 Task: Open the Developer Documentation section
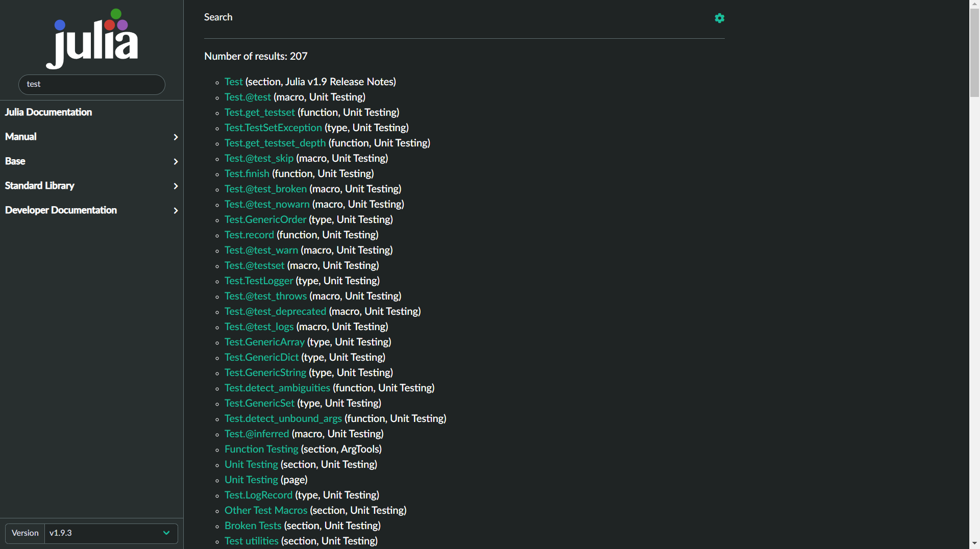point(61,210)
